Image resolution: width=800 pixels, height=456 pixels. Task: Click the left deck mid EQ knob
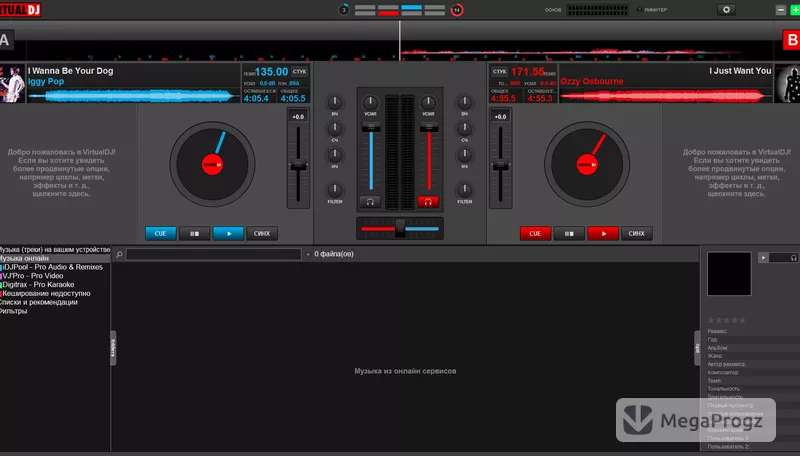335,129
